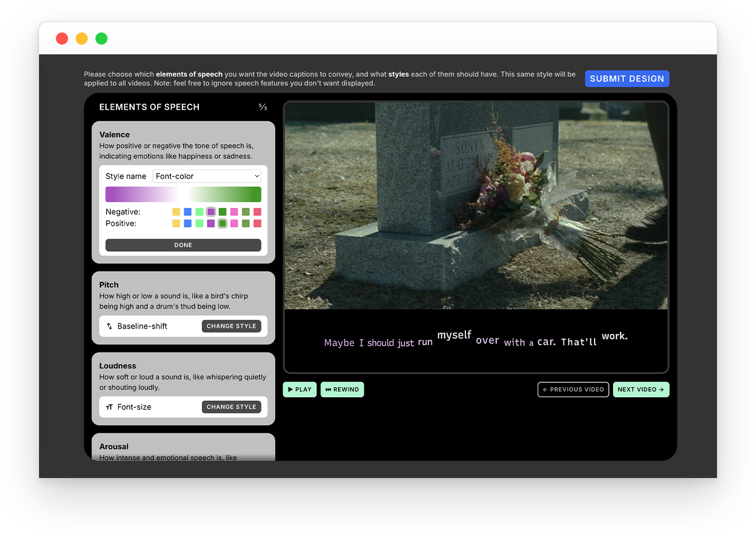This screenshot has width=756, height=534.
Task: Select the play triangle icon to start video
Action: [290, 389]
